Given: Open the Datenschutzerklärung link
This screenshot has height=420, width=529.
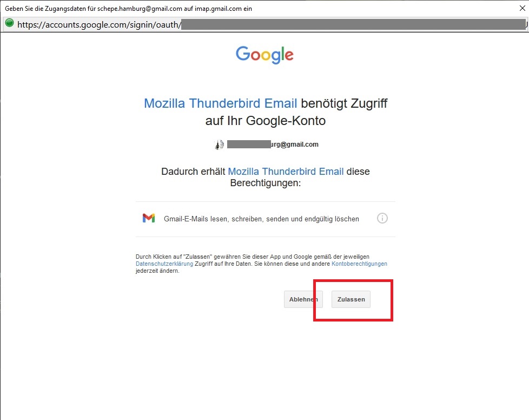Looking at the screenshot, I should pos(164,264).
